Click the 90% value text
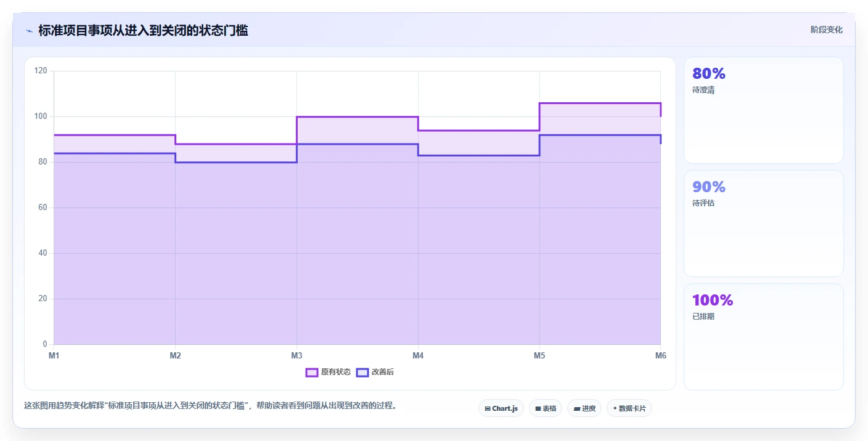Screen dimensions: 868x441 pyautogui.click(x=709, y=187)
